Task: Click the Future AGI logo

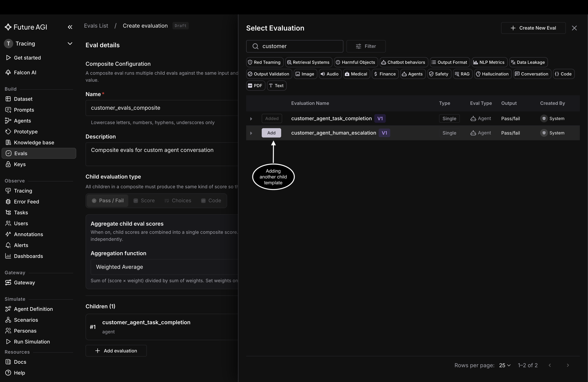Action: (x=26, y=27)
